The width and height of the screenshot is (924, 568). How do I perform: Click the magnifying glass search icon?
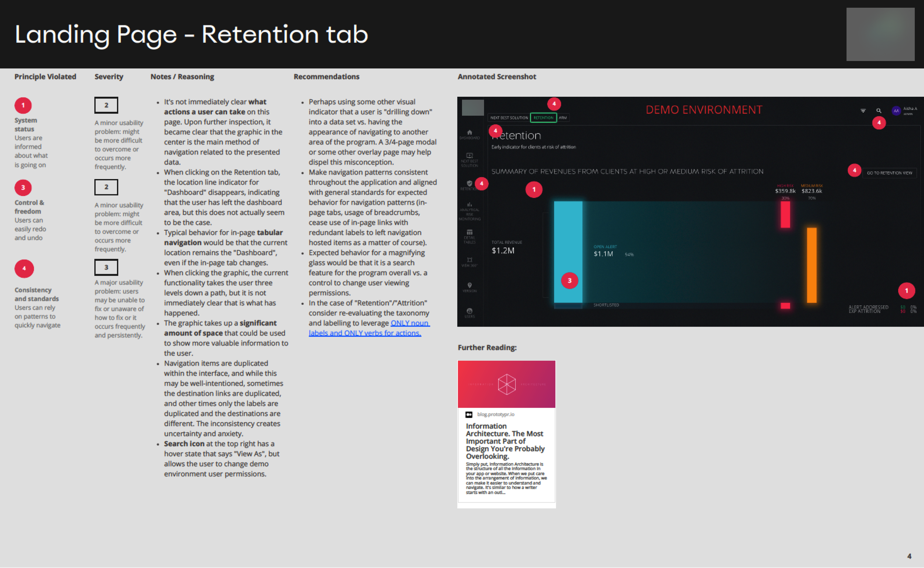click(879, 110)
